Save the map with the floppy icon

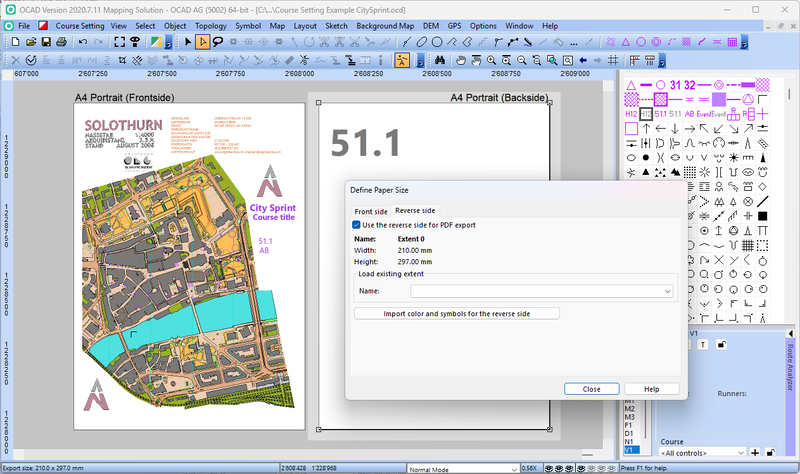46,42
